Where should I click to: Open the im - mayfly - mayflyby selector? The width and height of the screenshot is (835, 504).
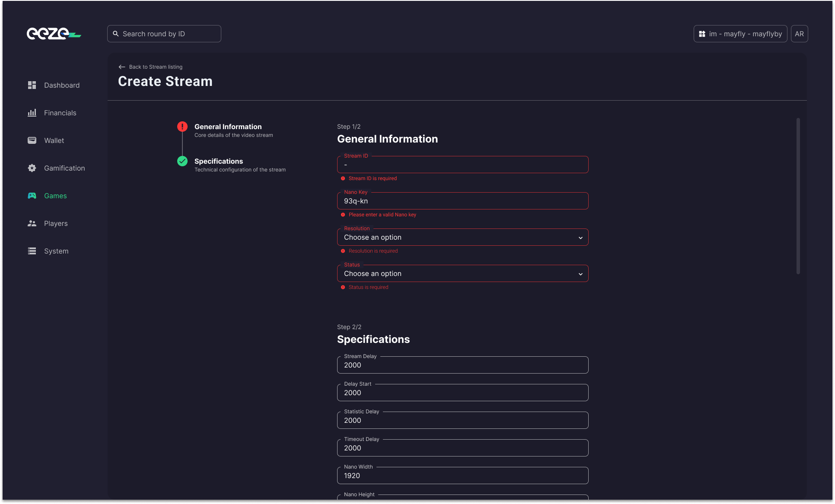coord(740,34)
